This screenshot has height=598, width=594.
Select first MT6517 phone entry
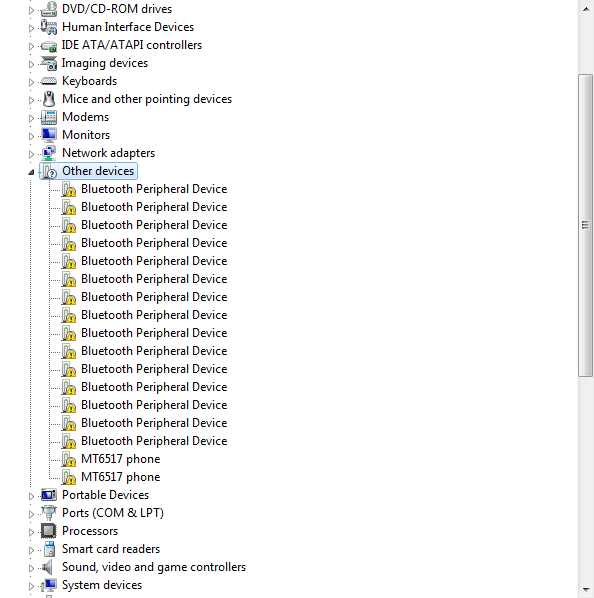(120, 459)
